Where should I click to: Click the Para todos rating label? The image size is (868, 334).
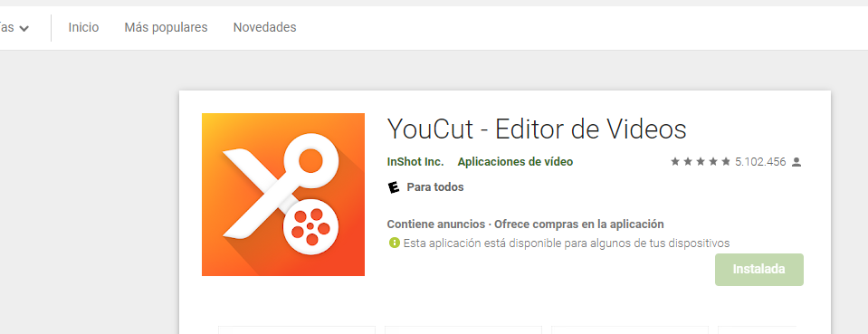click(435, 187)
